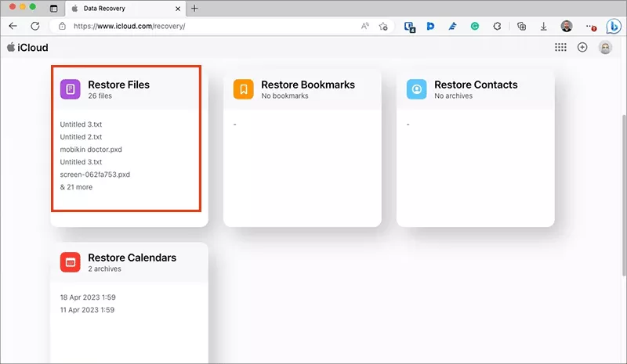Open the Bing chat sidebar icon
Screen dimensions: 627x364
pos(613,27)
